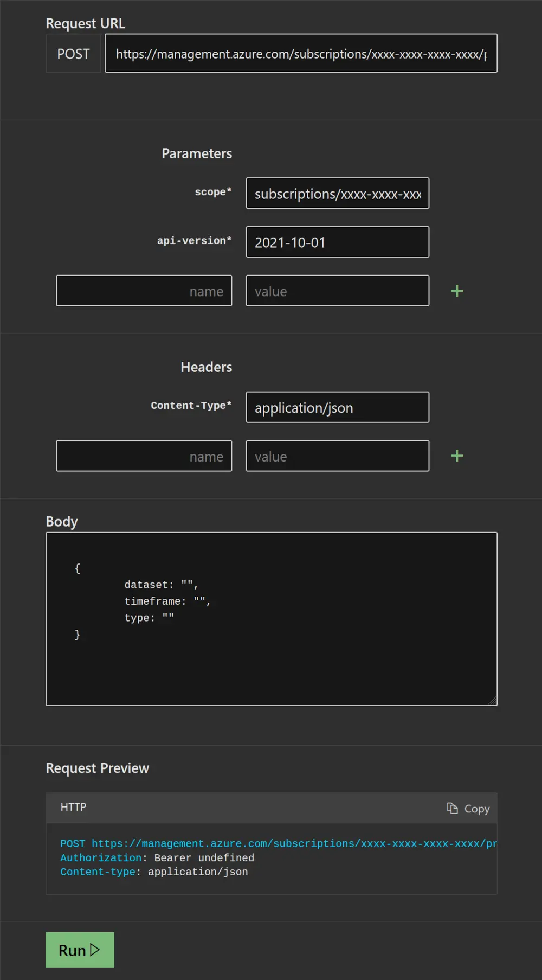The height and width of the screenshot is (980, 542).
Task: Click the Authorization line in the preview
Action: 157,858
